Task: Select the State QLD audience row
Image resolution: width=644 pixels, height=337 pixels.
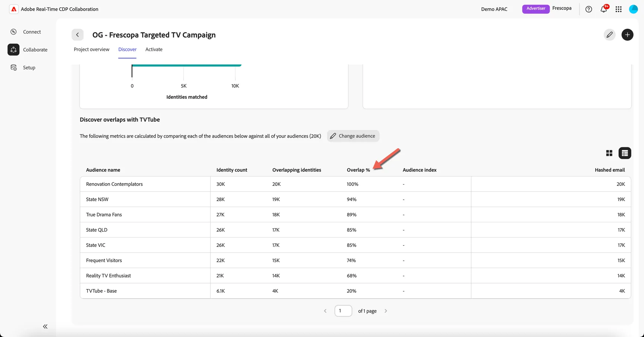Action: (356, 230)
